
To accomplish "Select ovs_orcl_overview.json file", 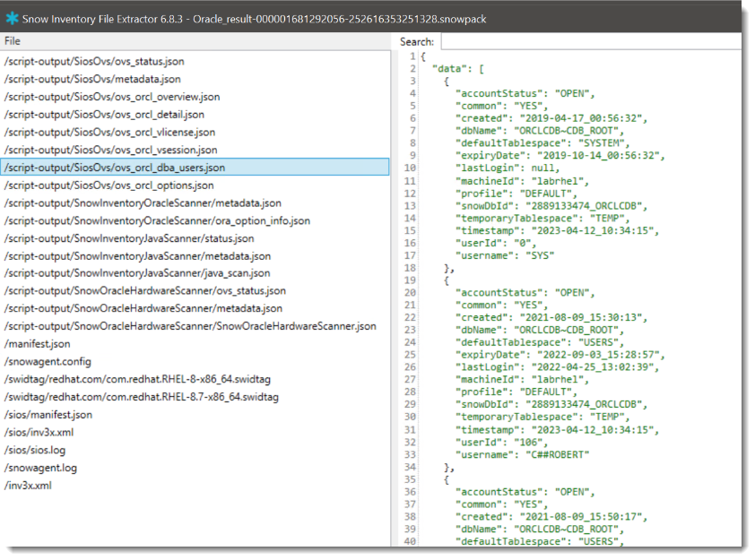I will [112, 97].
